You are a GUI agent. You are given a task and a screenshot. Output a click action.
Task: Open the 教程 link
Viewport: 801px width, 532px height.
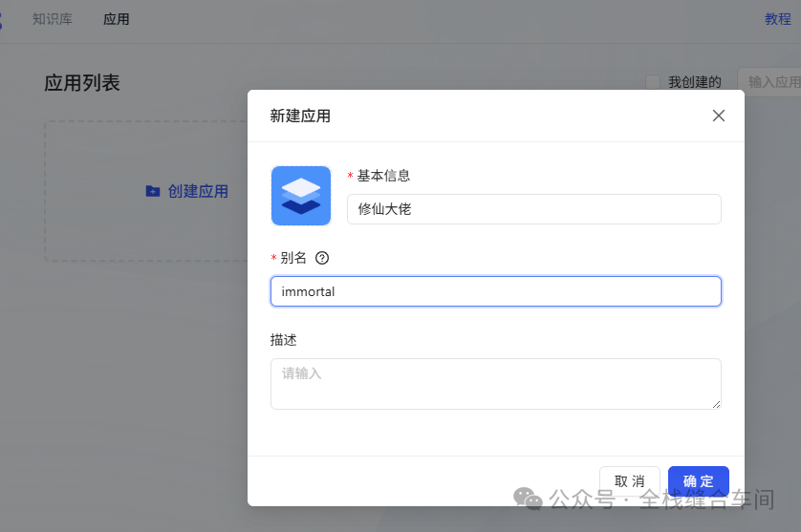(x=777, y=19)
